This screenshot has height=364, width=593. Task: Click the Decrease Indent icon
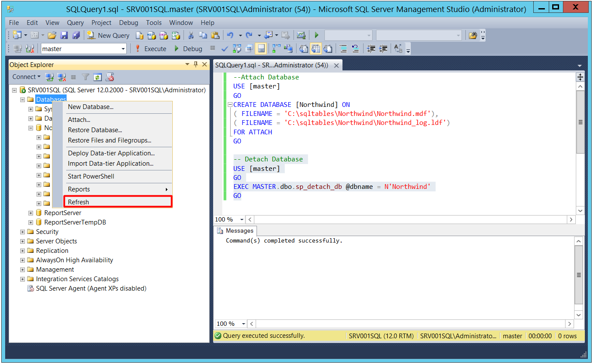pyautogui.click(x=371, y=49)
